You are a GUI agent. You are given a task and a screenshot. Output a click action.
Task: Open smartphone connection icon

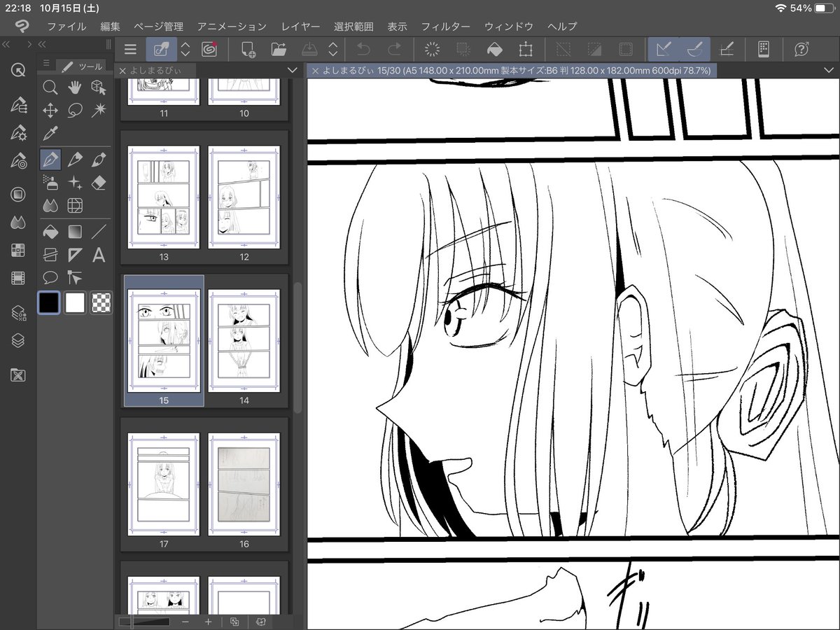click(764, 49)
